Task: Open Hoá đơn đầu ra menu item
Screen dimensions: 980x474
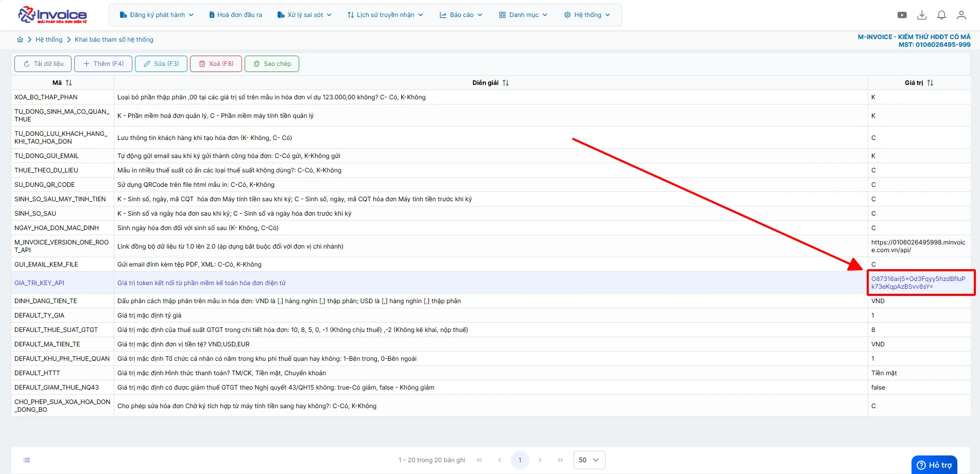Action: [x=236, y=15]
